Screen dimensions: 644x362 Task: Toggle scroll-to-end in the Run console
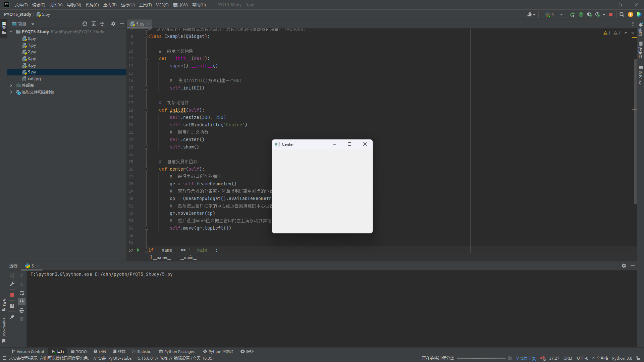22,302
